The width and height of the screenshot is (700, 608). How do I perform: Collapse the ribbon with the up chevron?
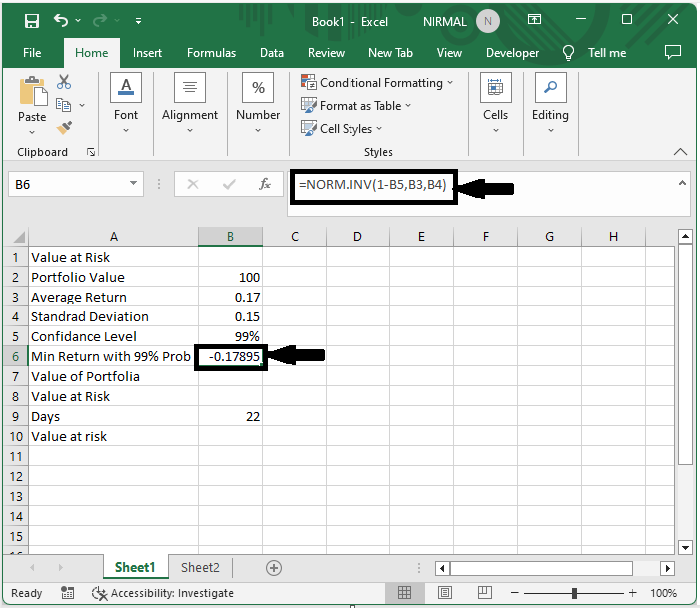(x=680, y=152)
